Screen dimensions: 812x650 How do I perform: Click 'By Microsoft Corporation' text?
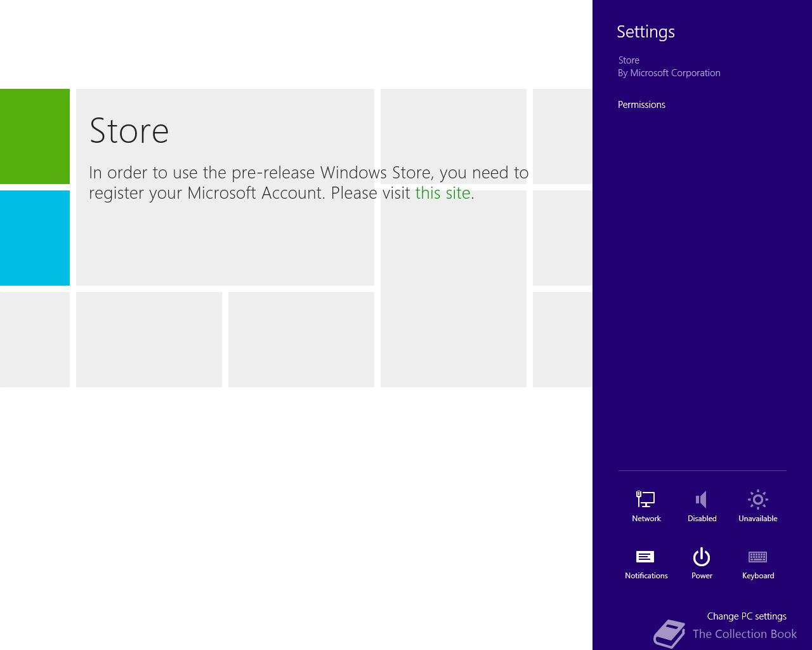(669, 73)
